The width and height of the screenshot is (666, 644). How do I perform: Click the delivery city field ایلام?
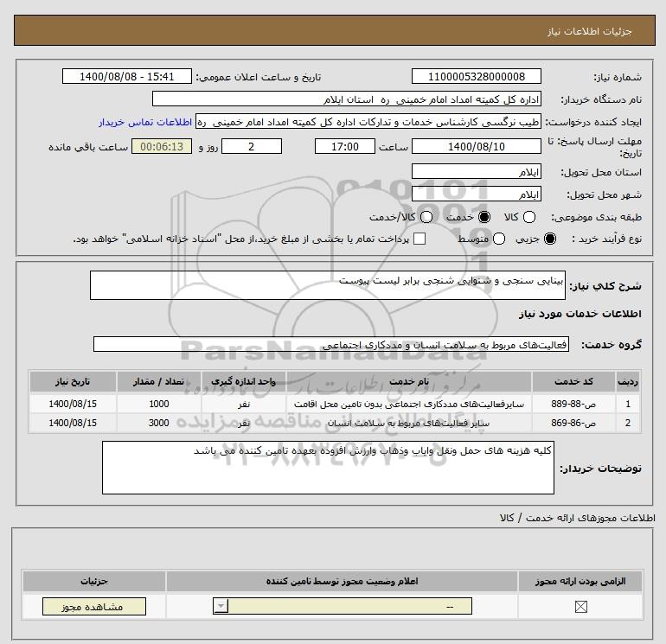(476, 194)
